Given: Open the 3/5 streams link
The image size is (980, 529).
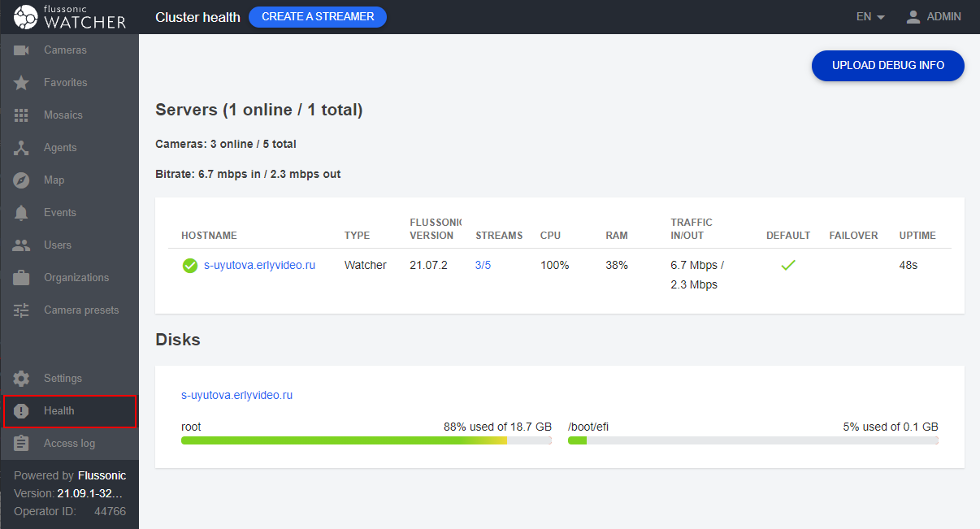Looking at the screenshot, I should coord(483,265).
